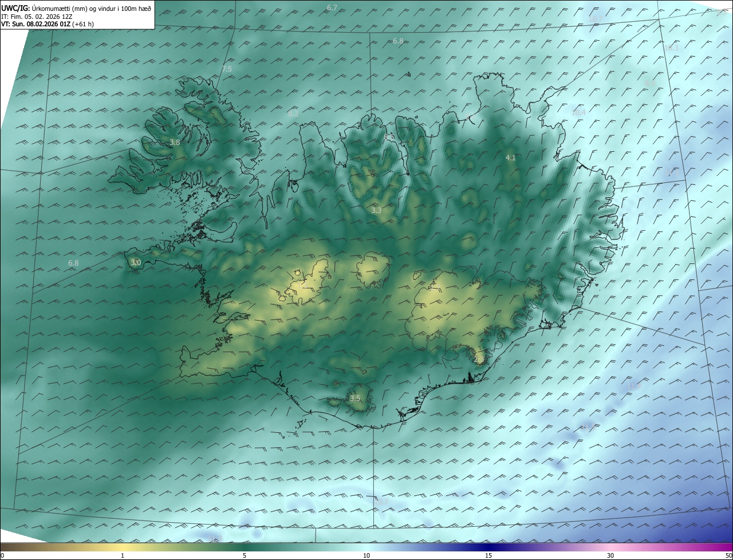Click the valid time 'VT: Sun. 08.02.2026 01Z (+61 h)'
The height and width of the screenshot is (560, 733).
pyautogui.click(x=48, y=24)
